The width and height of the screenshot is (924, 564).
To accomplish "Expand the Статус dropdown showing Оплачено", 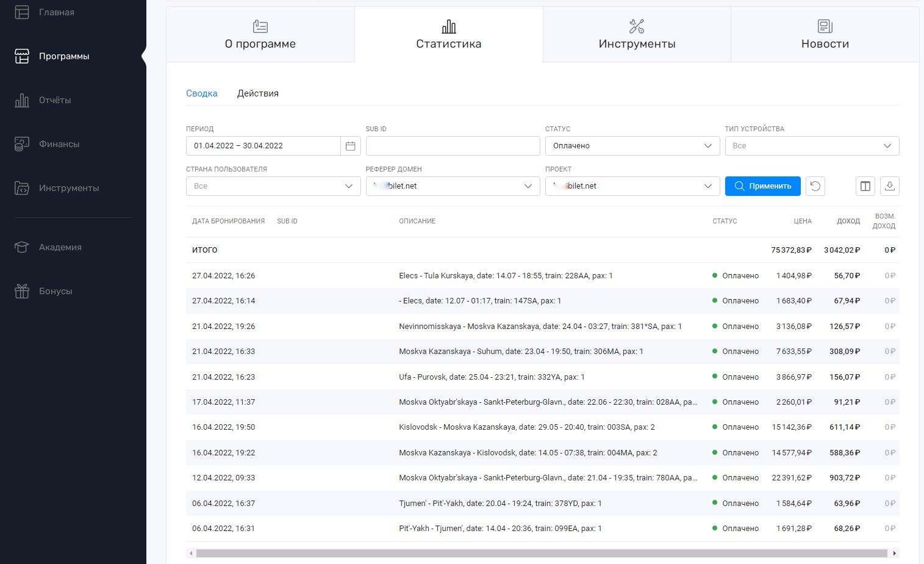I will pyautogui.click(x=632, y=146).
